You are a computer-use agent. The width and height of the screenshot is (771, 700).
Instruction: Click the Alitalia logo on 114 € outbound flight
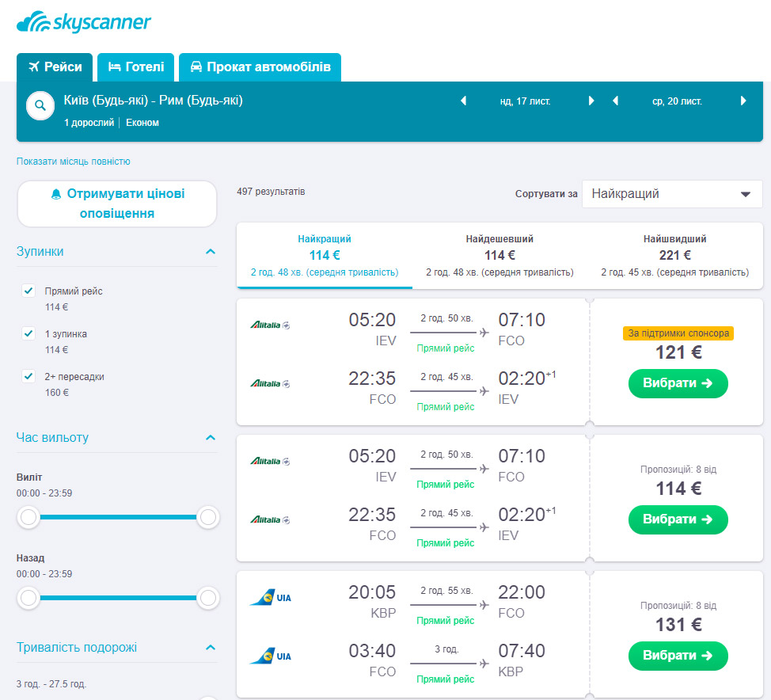270,461
